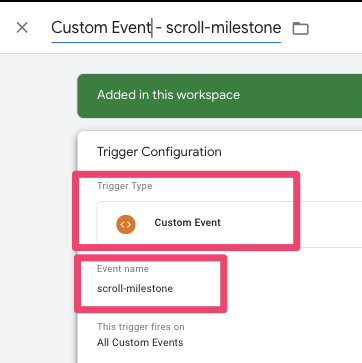Select the orange Custom Event icon
The height and width of the screenshot is (363, 362).
click(126, 224)
